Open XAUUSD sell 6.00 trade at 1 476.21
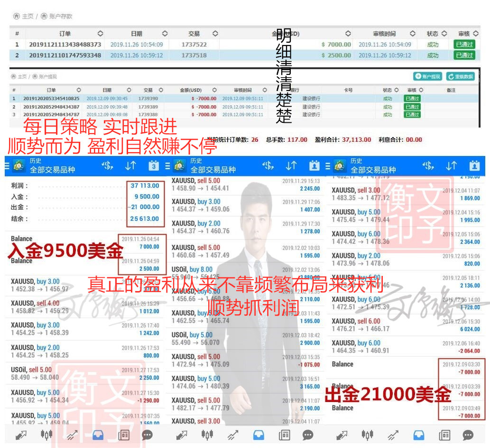490x448 pixels. pyautogui.click(x=406, y=325)
